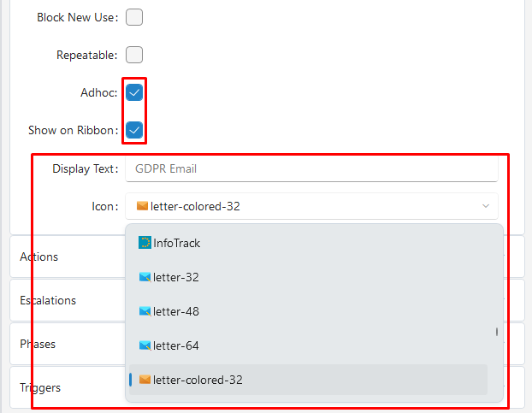Expand the Actions section

pyautogui.click(x=39, y=257)
